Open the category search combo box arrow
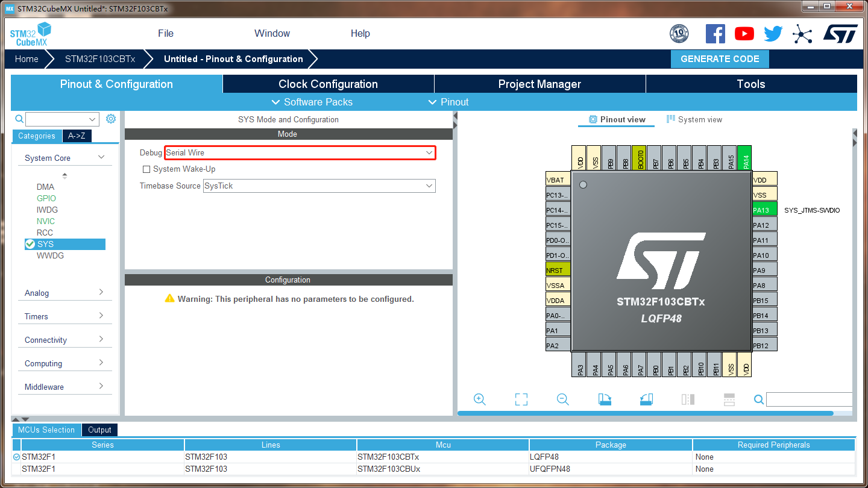 93,119
